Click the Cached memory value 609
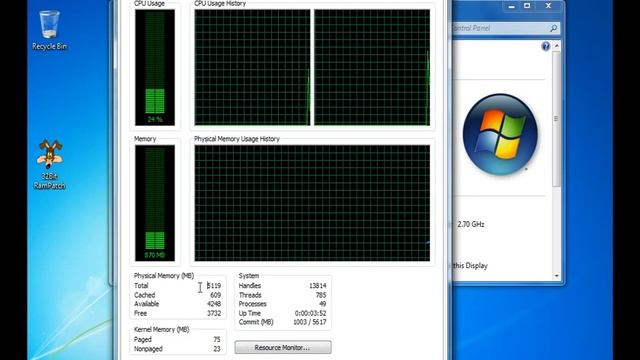Screen dimensions: 640x360 (x=216, y=295)
